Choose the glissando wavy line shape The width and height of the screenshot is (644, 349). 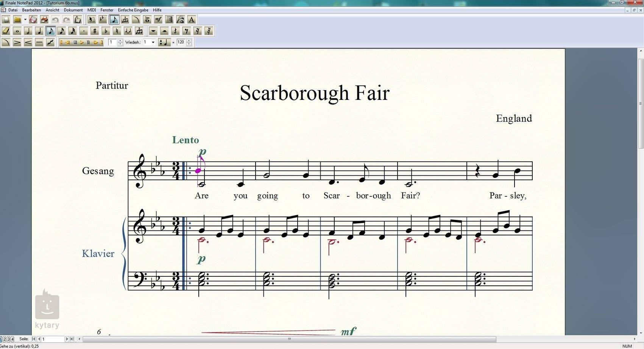(50, 42)
